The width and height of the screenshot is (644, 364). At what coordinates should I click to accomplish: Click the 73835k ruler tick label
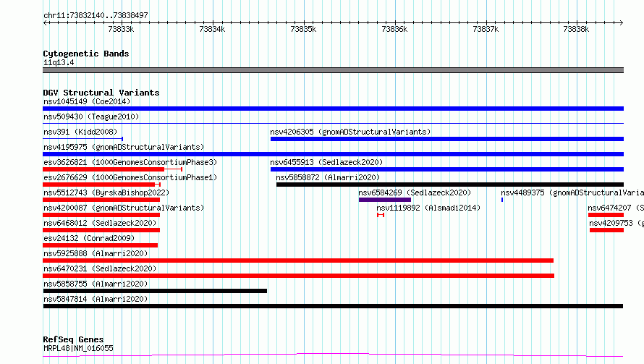pyautogui.click(x=303, y=29)
